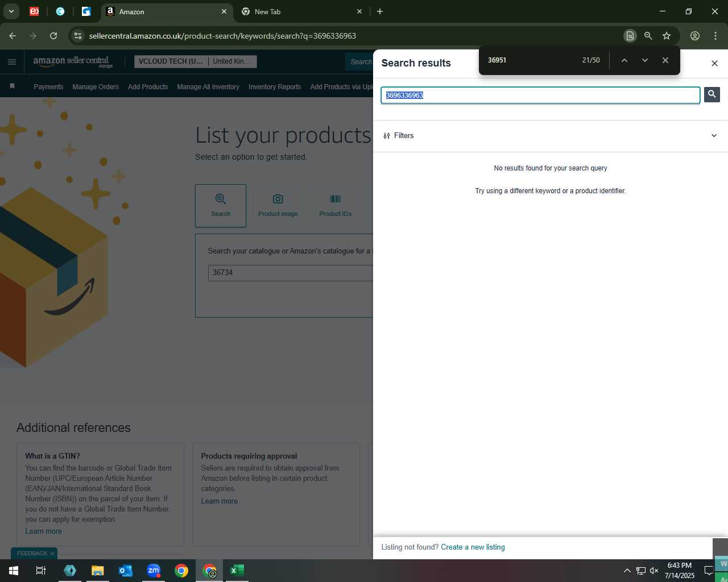The height and width of the screenshot is (582, 728).
Task: Open Outlook from taskbar
Action: point(126,571)
